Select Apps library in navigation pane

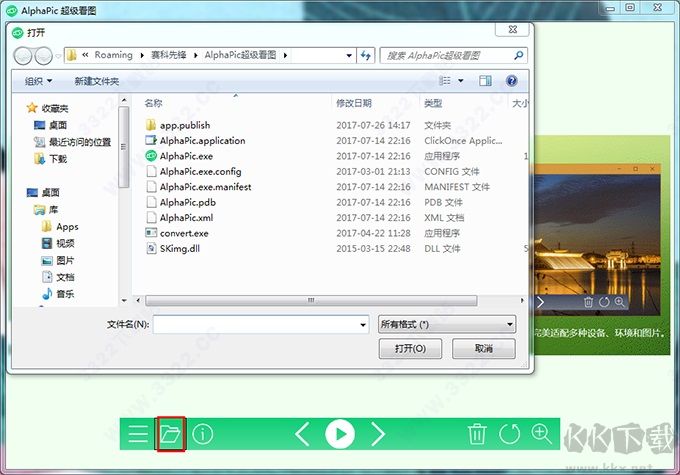(x=60, y=226)
